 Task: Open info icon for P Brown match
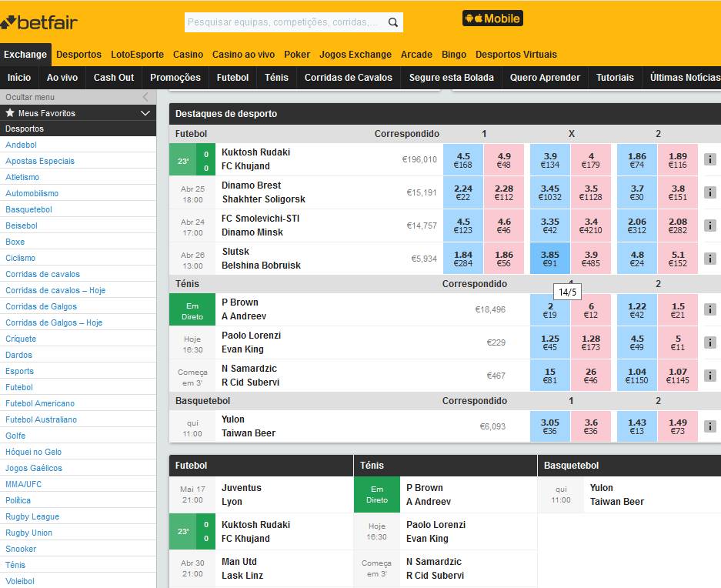pyautogui.click(x=710, y=309)
